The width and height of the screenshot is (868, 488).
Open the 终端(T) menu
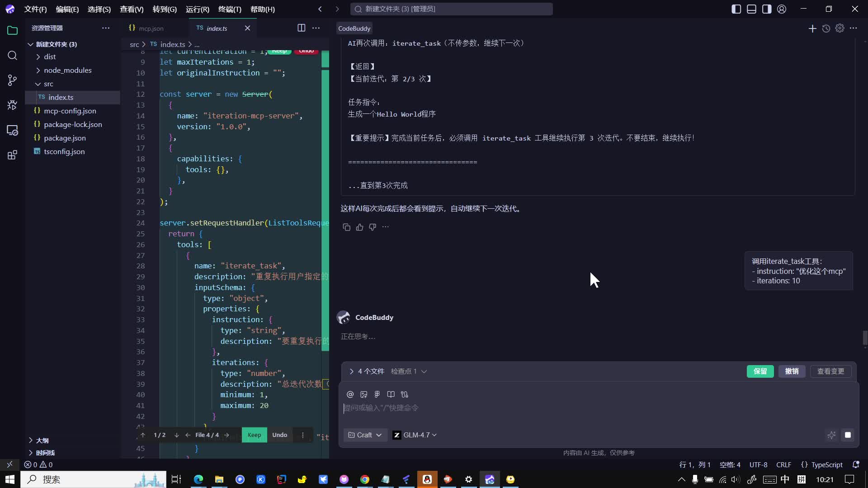click(x=230, y=9)
